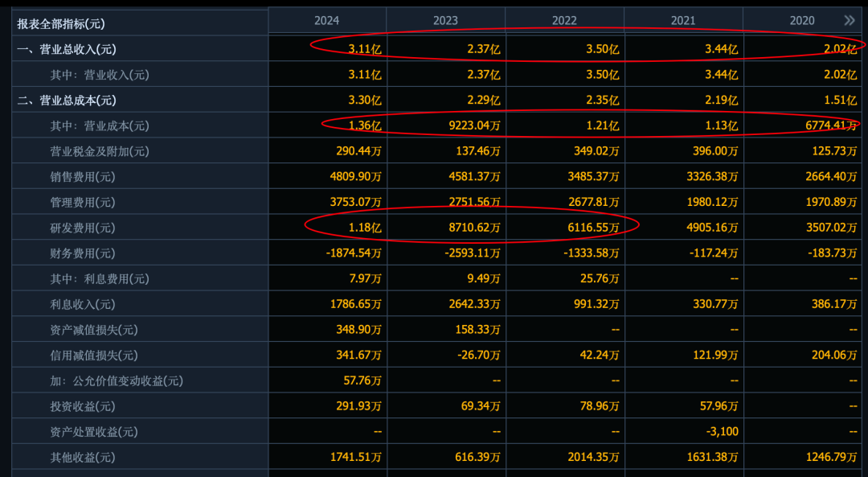Screen dimensions: 868x477
Task: Click the 销售费用 value 2664.40万
Action: pyautogui.click(x=832, y=177)
